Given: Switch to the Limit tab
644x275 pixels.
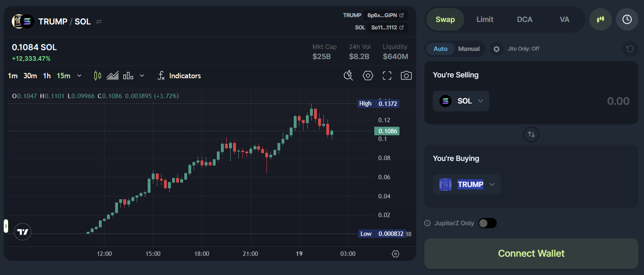Looking at the screenshot, I should point(485,20).
